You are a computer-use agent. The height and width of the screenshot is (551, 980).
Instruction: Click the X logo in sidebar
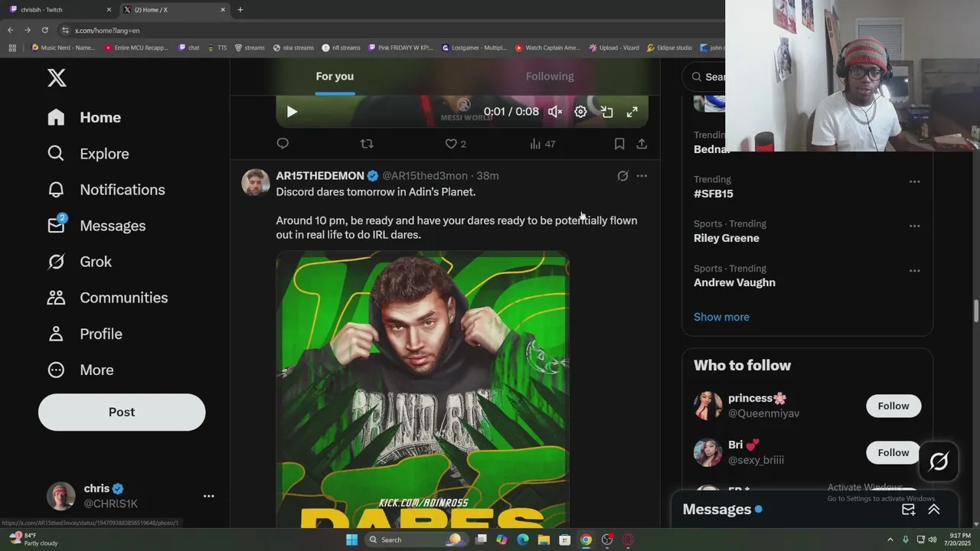[x=57, y=77]
